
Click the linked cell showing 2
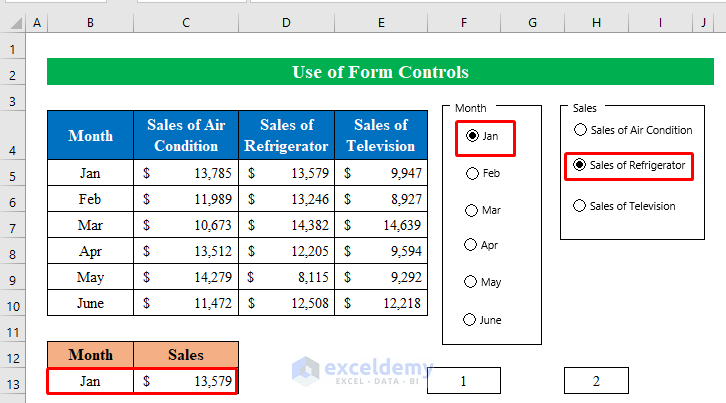[x=596, y=381]
